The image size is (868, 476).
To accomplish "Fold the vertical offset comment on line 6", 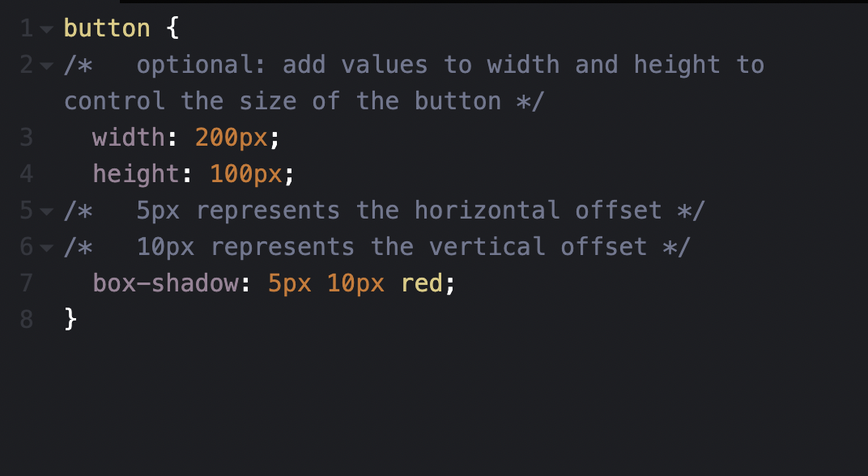I will pos(47,248).
